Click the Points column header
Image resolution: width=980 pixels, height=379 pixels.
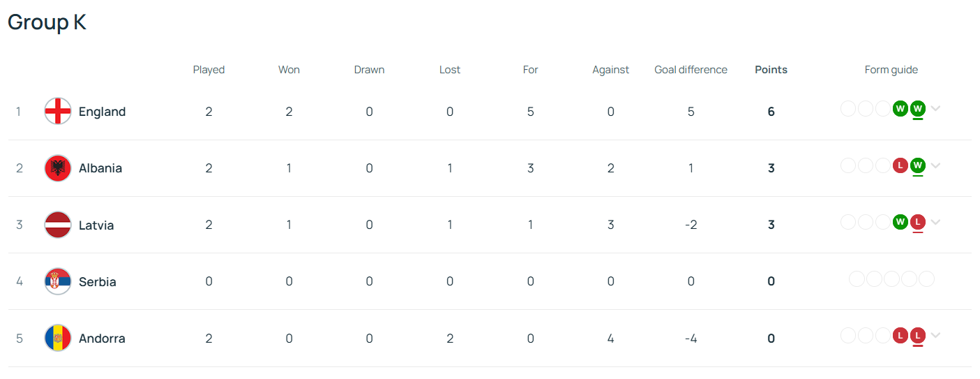point(771,70)
